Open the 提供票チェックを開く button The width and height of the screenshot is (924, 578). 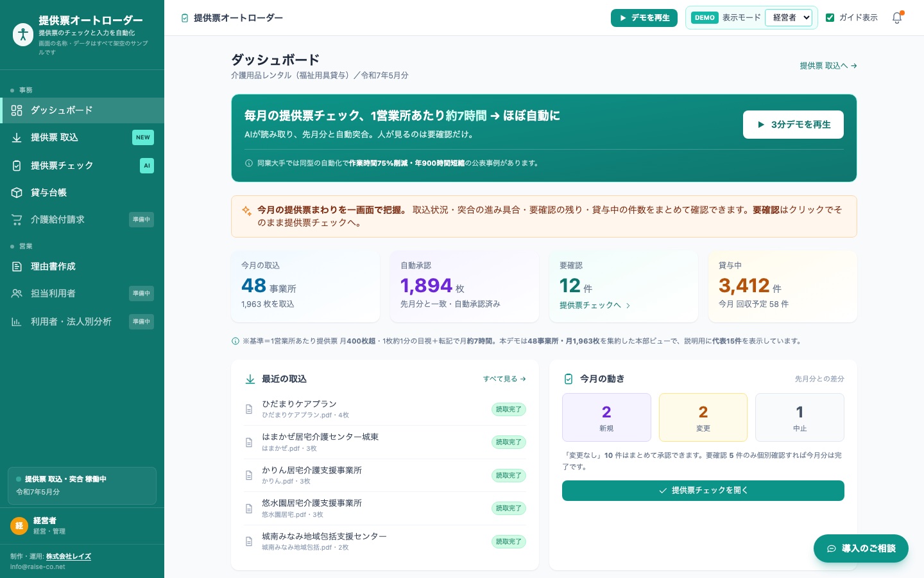pos(703,491)
